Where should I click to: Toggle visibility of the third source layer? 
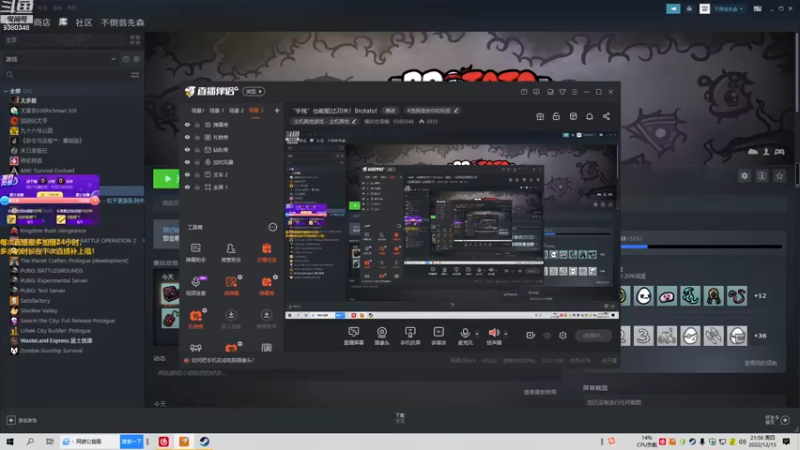(187, 149)
